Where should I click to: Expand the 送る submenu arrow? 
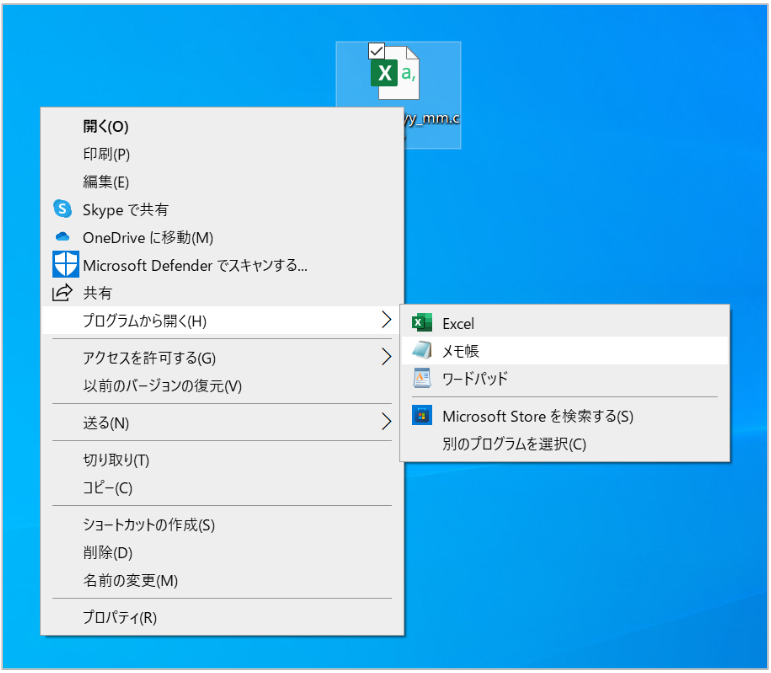coord(386,422)
